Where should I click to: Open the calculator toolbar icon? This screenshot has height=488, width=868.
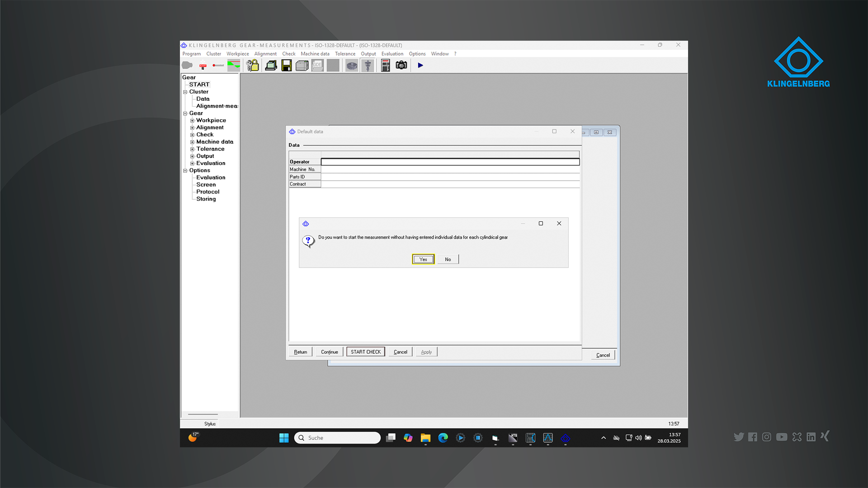[x=386, y=66]
